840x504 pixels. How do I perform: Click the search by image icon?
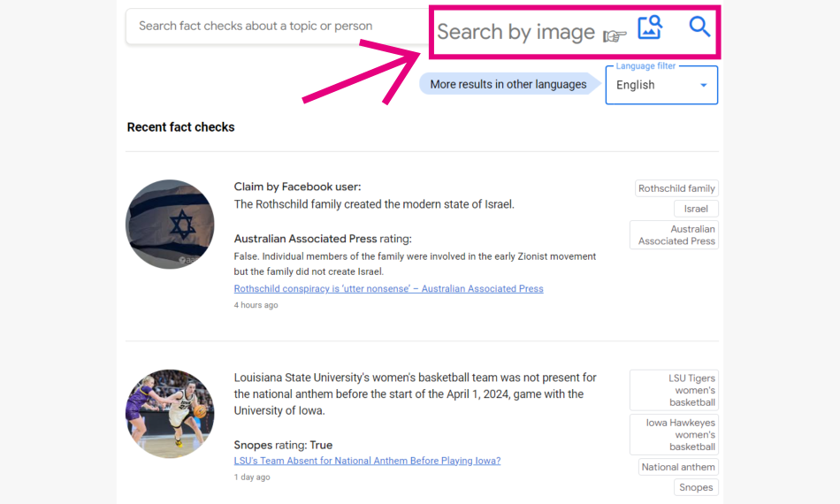point(650,27)
